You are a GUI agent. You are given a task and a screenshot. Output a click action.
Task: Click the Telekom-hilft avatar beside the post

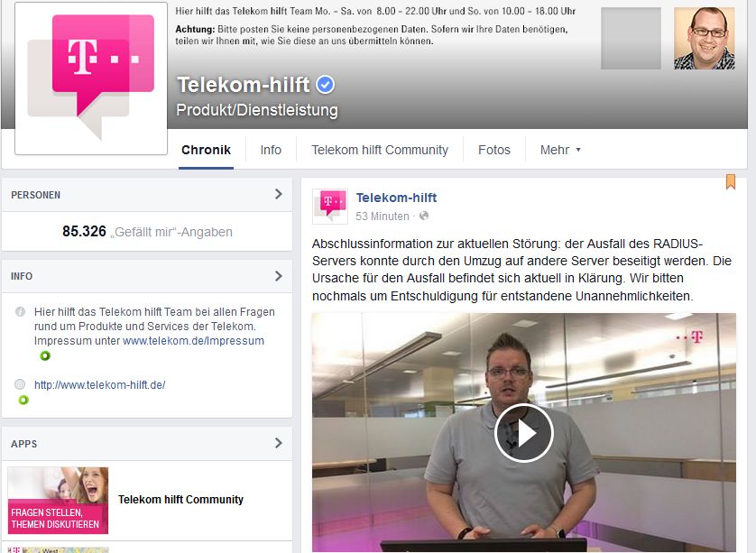330,207
